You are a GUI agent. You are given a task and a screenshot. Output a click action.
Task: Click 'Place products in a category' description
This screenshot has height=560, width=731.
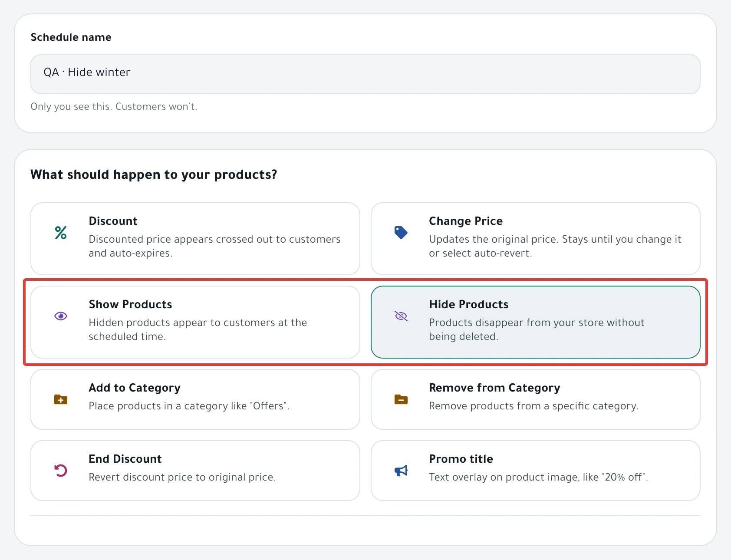[189, 406]
